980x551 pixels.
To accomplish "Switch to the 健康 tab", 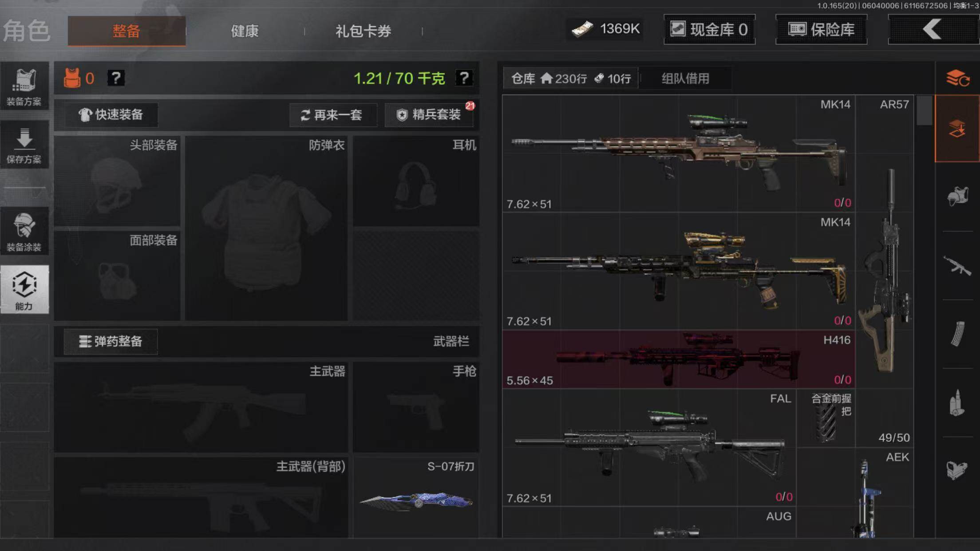I will tap(245, 31).
